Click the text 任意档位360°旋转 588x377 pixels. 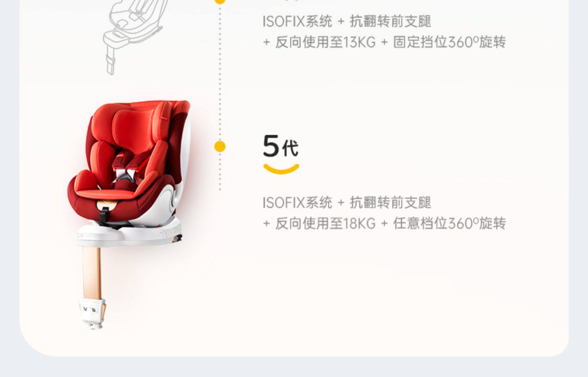point(449,224)
